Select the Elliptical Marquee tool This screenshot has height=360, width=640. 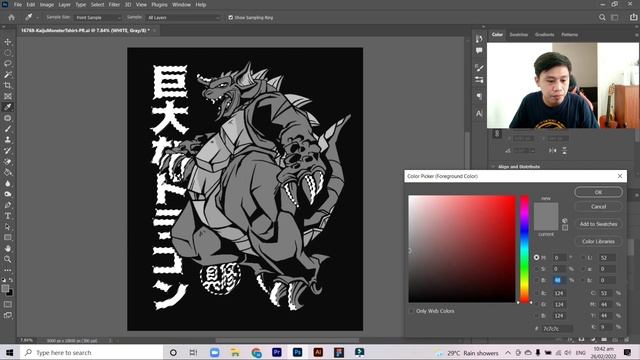(x=8, y=53)
